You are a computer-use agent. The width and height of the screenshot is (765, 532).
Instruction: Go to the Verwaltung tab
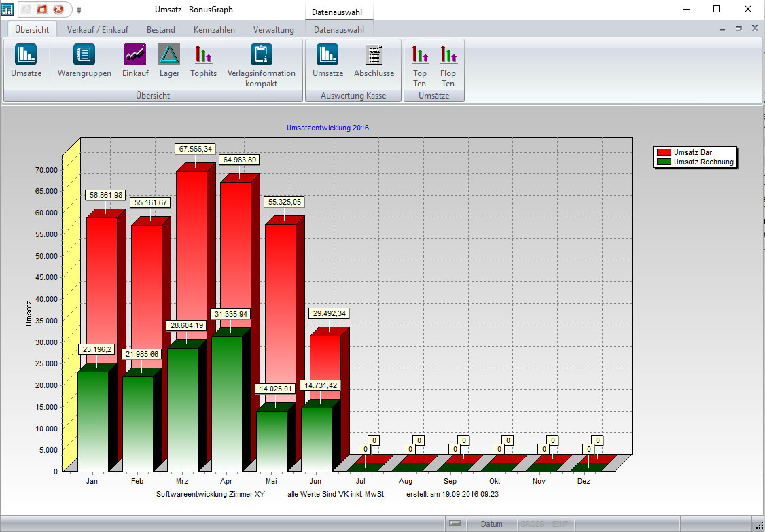point(273,30)
